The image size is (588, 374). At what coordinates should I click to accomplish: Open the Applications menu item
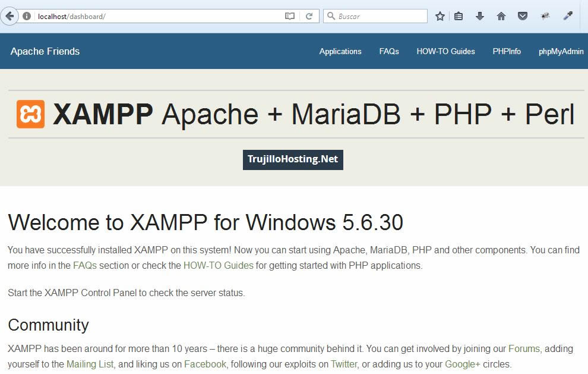tap(340, 52)
